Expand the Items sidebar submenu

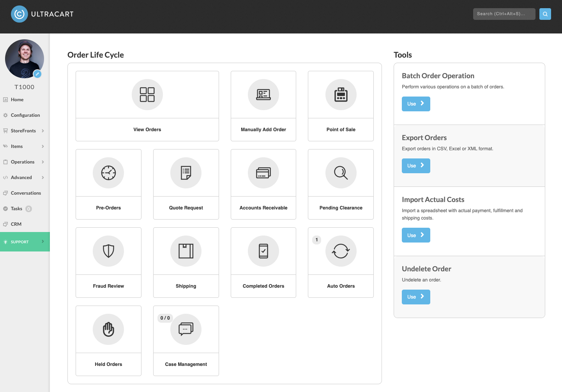click(x=23, y=146)
